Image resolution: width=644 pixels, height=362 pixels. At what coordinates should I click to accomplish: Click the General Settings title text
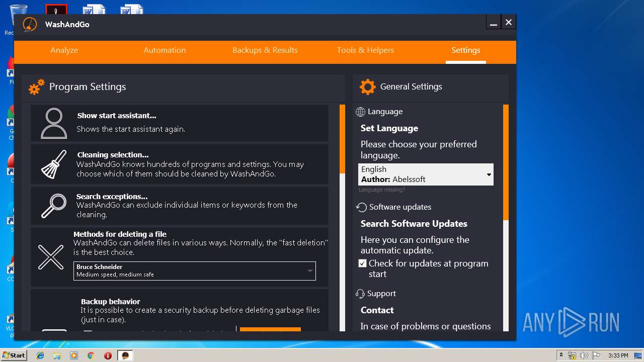tap(411, 86)
